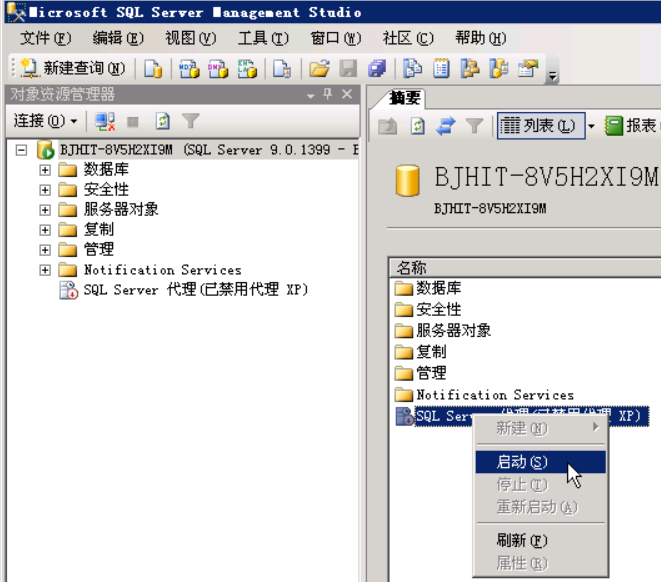The image size is (661, 582).
Task: Click the Template Explorer toolbar icon
Action: click(x=498, y=69)
